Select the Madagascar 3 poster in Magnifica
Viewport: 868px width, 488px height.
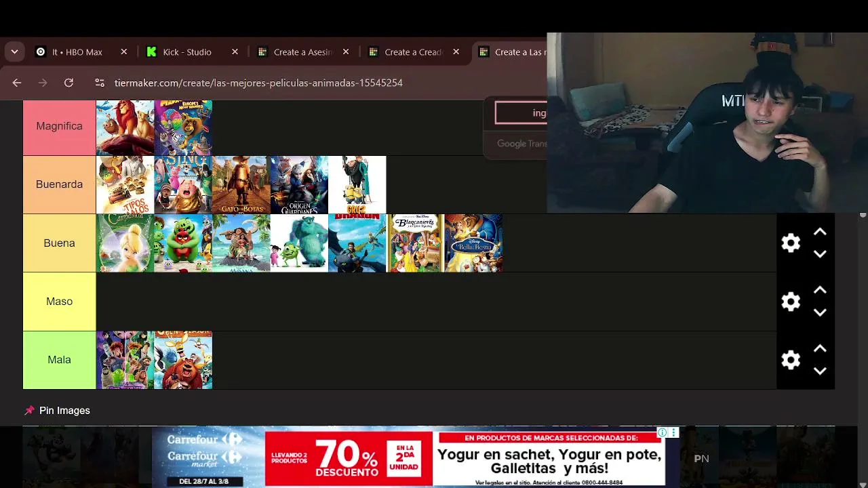tap(183, 127)
